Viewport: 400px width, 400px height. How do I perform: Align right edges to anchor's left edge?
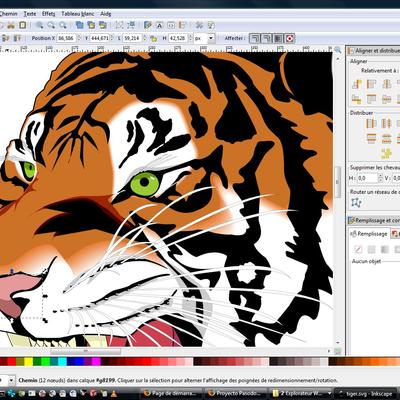click(357, 84)
